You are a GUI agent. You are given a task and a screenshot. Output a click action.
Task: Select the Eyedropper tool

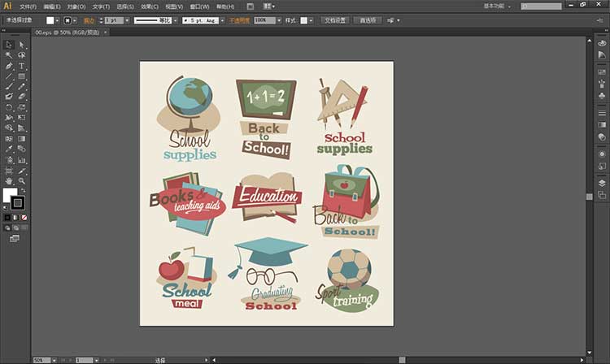click(9, 149)
